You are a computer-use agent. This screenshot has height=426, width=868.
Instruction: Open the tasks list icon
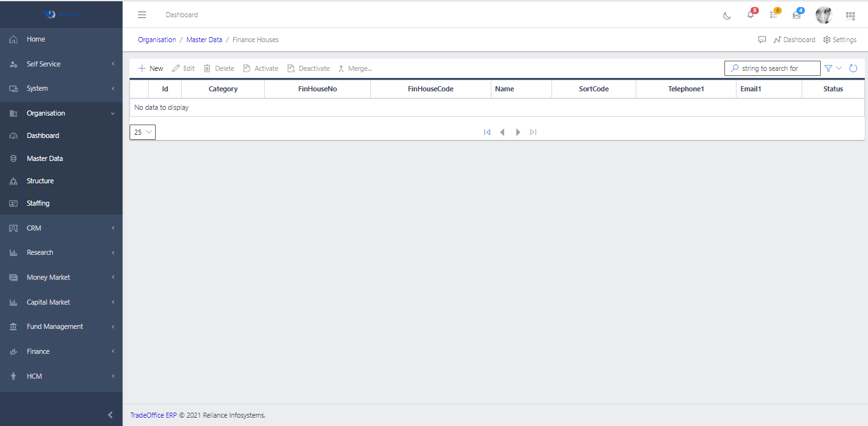tap(774, 15)
